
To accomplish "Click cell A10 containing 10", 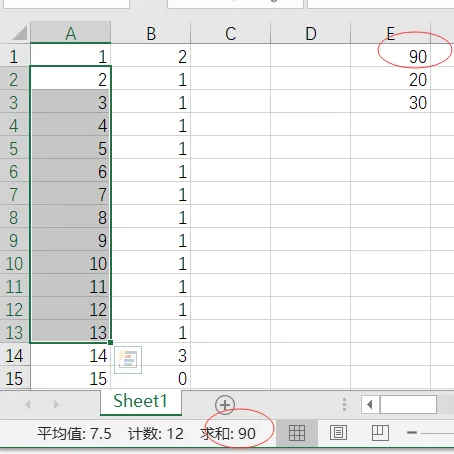I will pos(71,263).
